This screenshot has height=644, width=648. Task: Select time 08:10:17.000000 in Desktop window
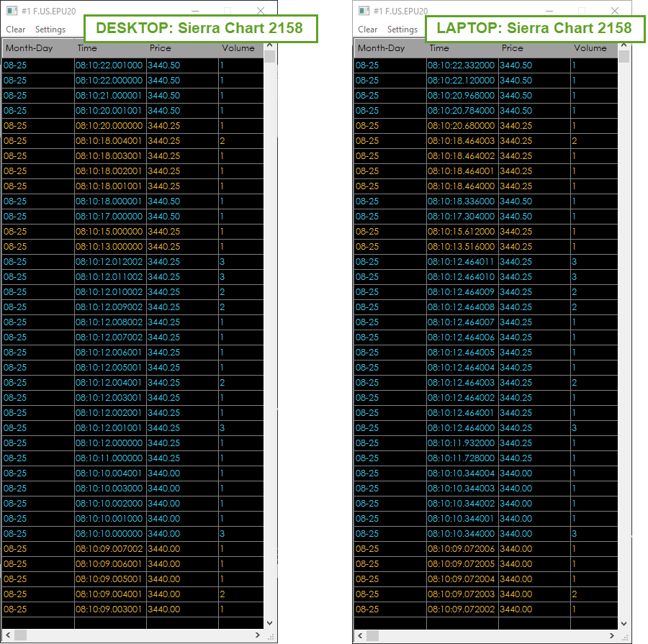(109, 217)
